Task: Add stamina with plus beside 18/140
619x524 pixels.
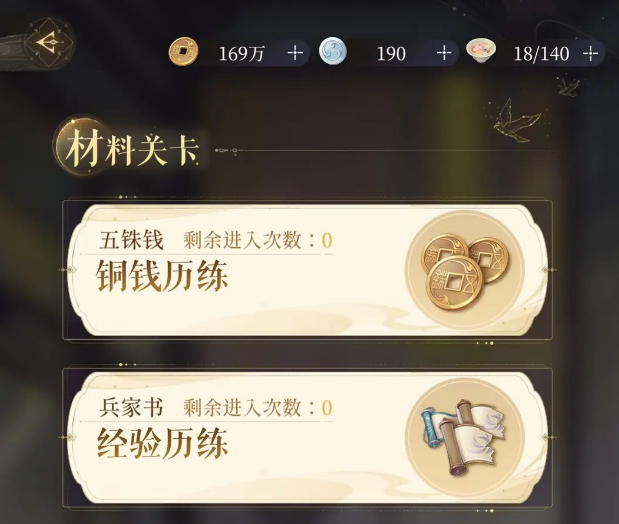Action: click(x=590, y=53)
